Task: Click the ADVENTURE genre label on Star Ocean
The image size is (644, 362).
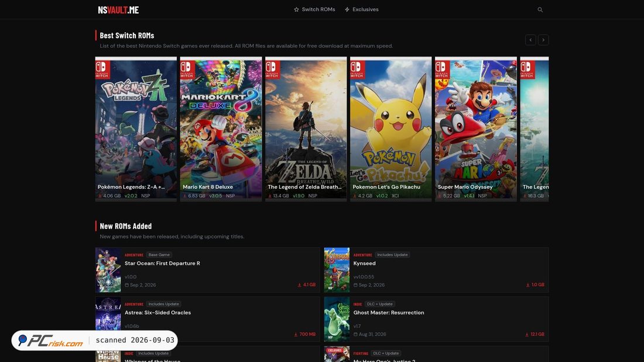Action: point(134,255)
